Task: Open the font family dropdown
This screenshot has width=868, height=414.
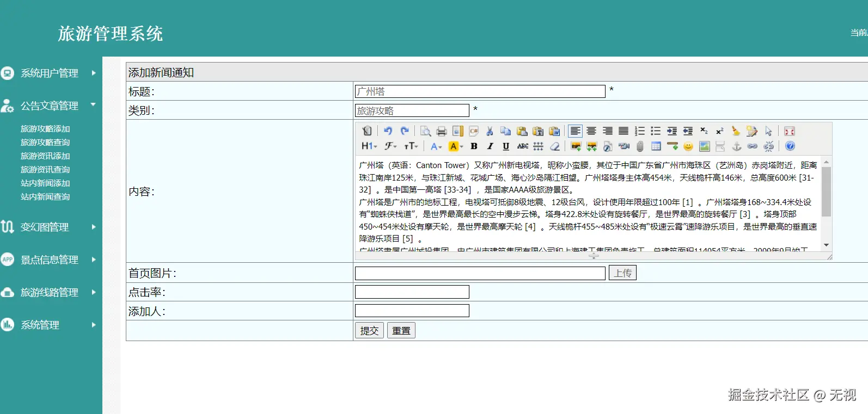Action: [x=390, y=146]
